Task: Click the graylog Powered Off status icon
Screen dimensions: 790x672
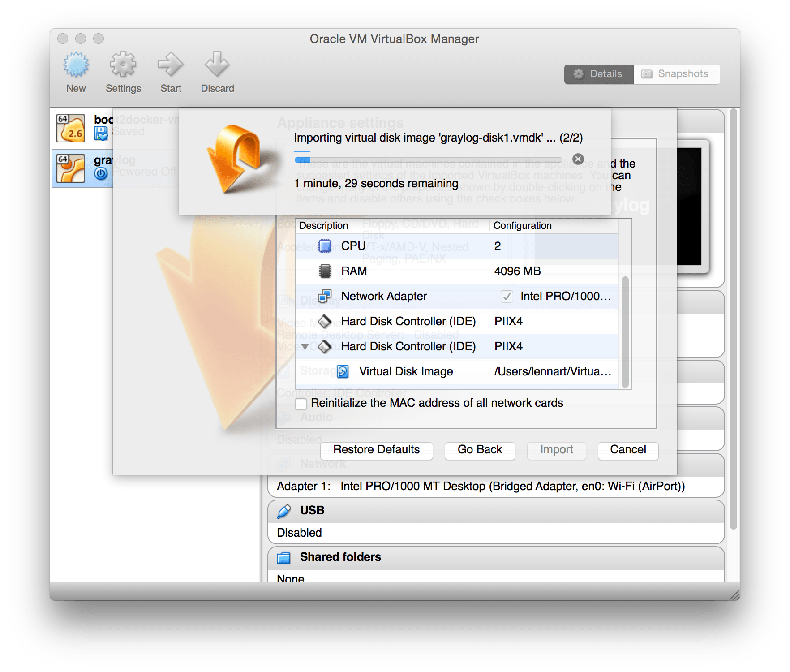Action: (x=101, y=173)
